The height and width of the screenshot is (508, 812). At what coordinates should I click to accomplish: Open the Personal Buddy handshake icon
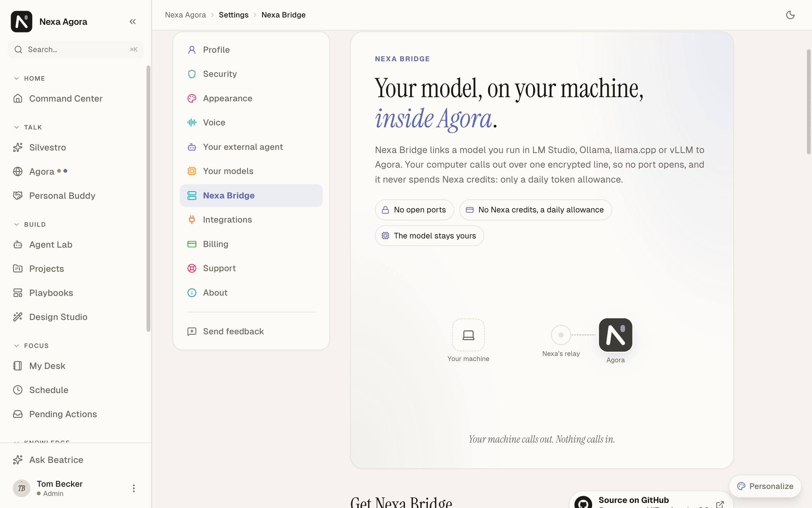point(18,196)
